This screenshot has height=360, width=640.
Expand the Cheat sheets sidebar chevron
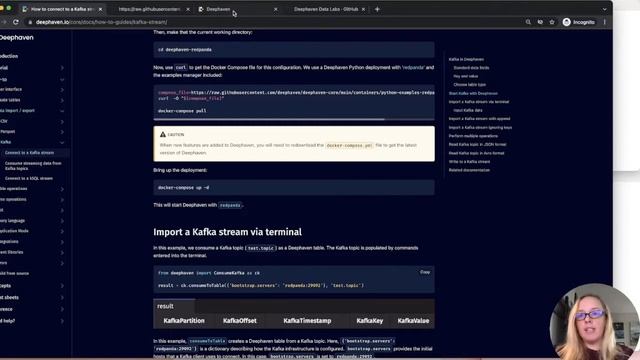tap(62, 298)
